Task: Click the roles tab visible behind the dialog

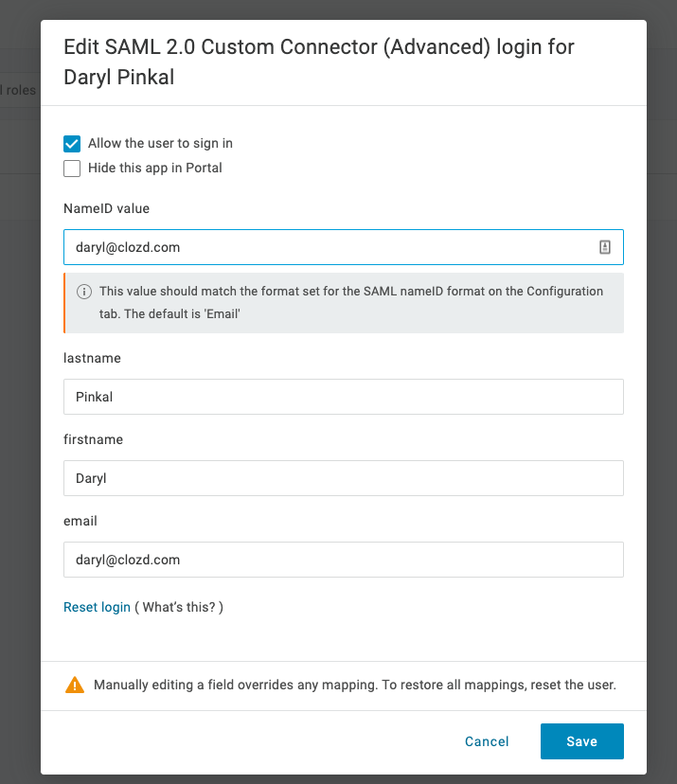Action: coord(19,90)
